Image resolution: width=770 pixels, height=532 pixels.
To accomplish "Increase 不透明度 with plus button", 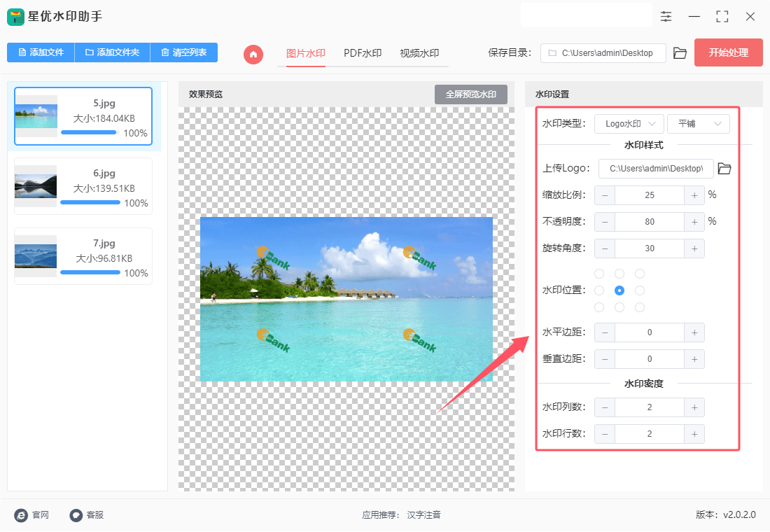I will 694,221.
